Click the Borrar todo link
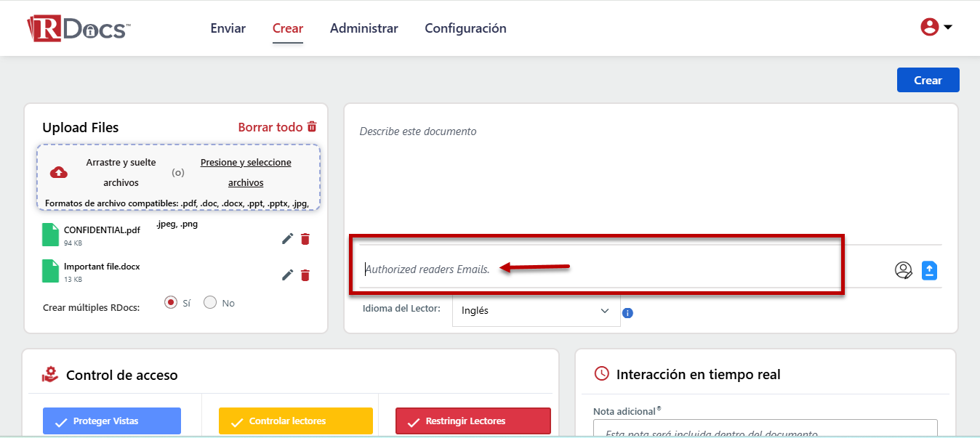 277,127
